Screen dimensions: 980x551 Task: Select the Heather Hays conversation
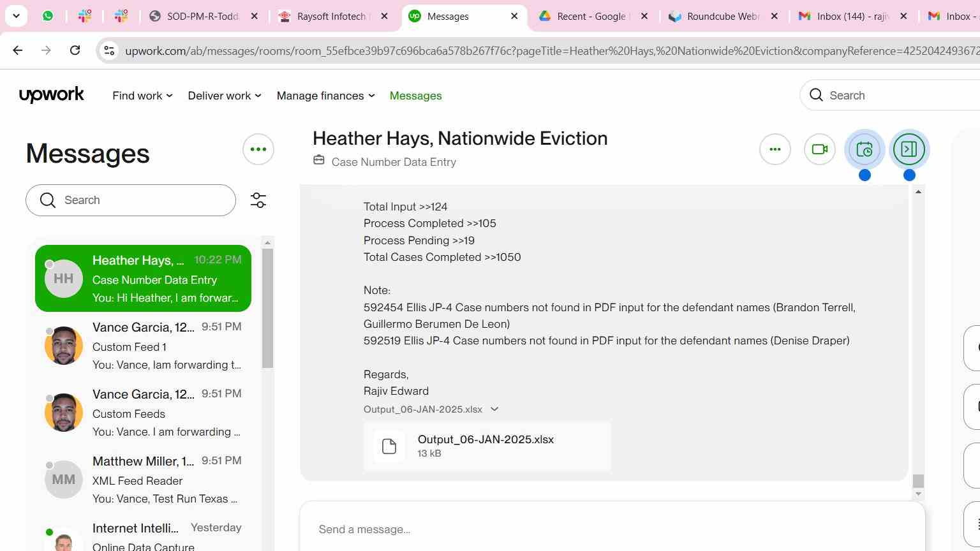[x=143, y=279]
